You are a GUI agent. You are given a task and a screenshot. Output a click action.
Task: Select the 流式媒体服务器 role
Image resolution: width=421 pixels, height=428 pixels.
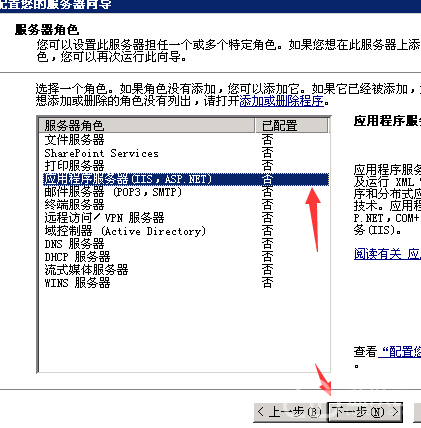coord(86,270)
